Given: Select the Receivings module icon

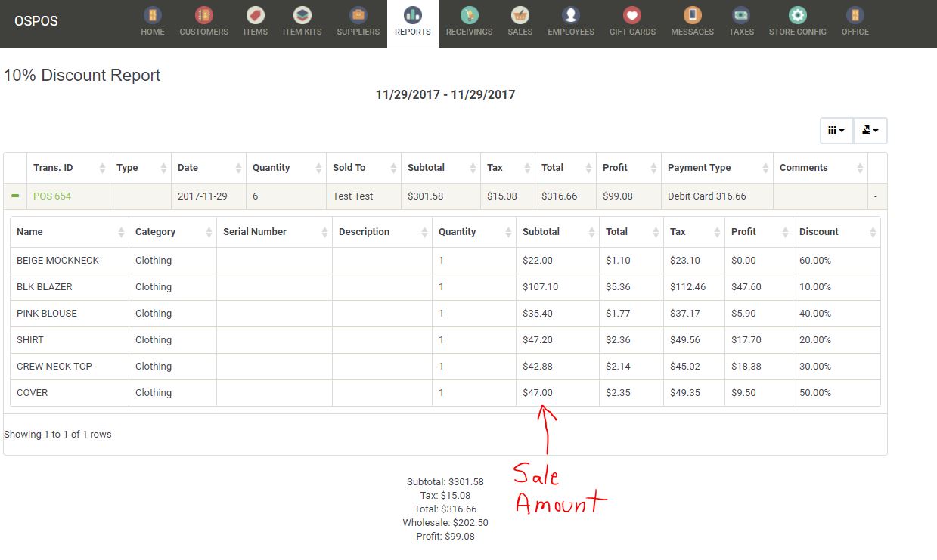Looking at the screenshot, I should pos(469,17).
